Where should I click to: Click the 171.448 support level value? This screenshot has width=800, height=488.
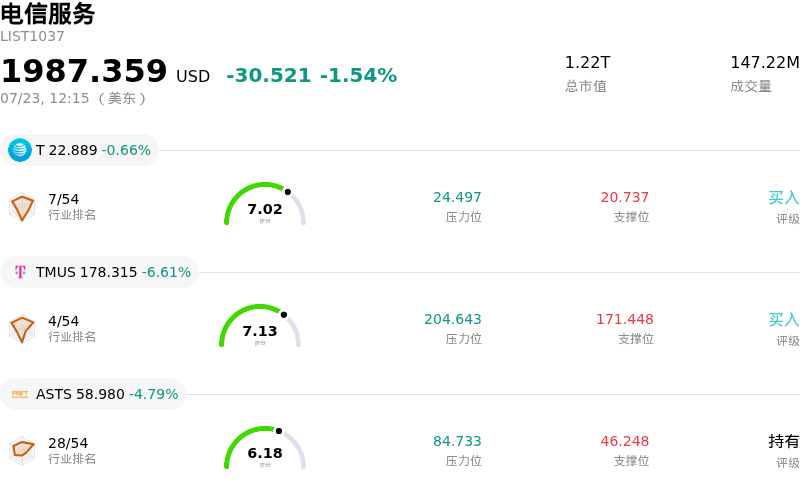[x=625, y=319]
